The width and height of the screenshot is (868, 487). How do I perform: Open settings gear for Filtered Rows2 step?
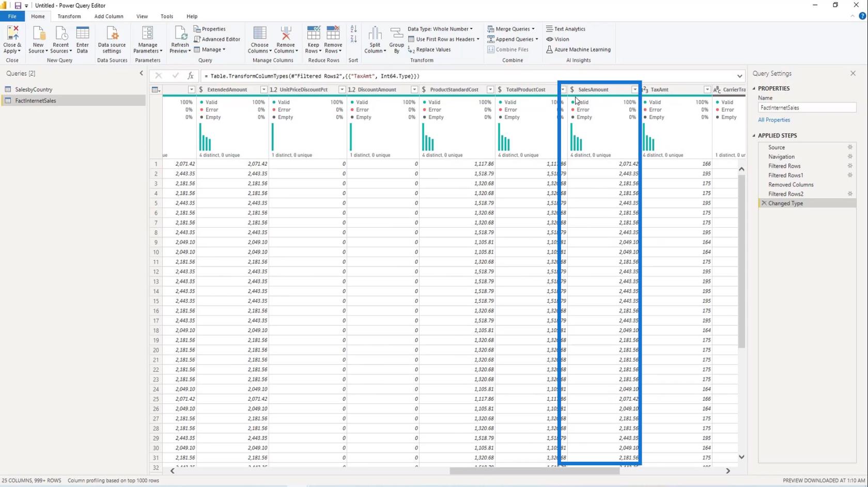pos(850,194)
